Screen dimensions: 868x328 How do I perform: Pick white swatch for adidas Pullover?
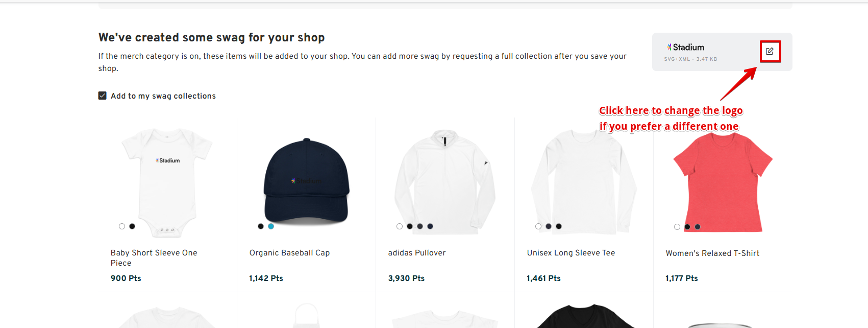(400, 226)
